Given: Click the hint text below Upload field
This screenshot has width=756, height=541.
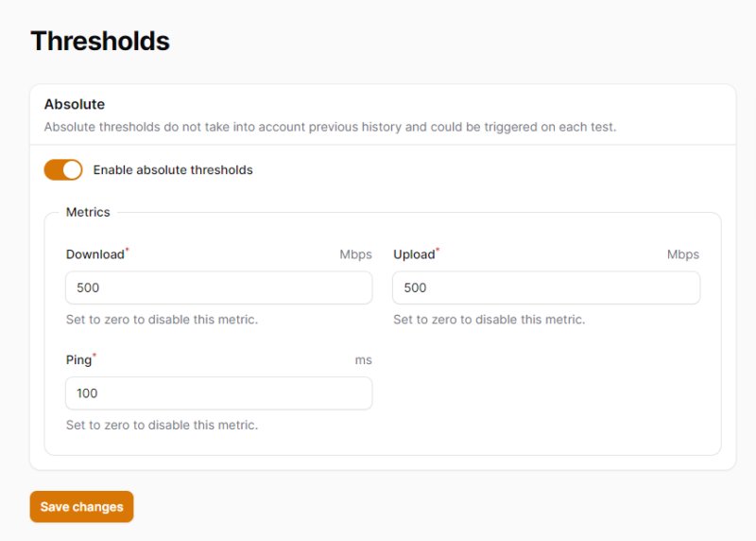Looking at the screenshot, I should (x=489, y=320).
